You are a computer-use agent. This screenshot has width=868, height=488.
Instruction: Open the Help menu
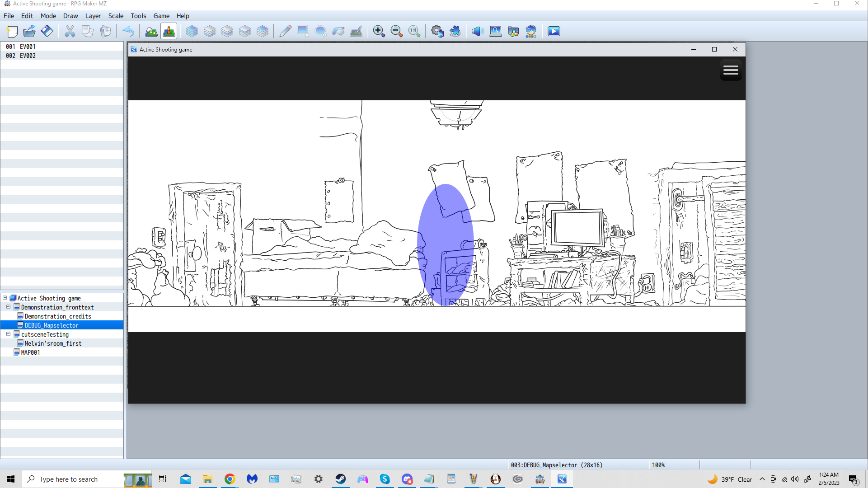tap(183, 16)
